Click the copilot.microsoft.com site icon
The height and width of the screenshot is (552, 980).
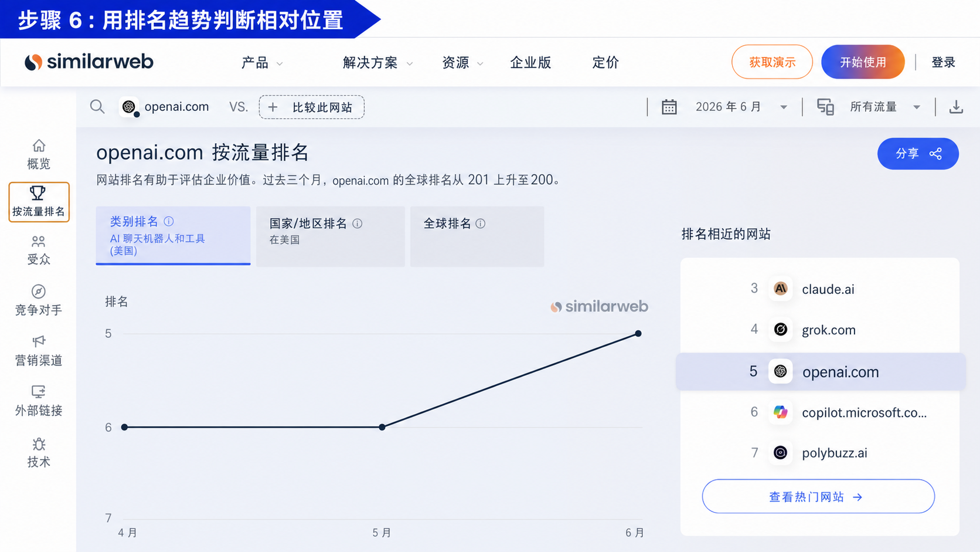click(x=780, y=412)
